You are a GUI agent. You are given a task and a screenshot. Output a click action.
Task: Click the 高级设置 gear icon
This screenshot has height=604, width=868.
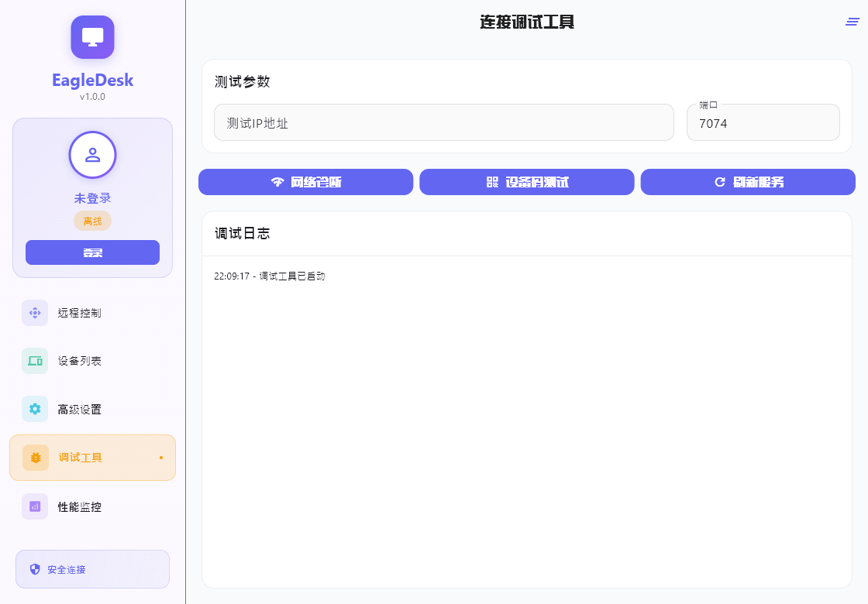point(35,409)
